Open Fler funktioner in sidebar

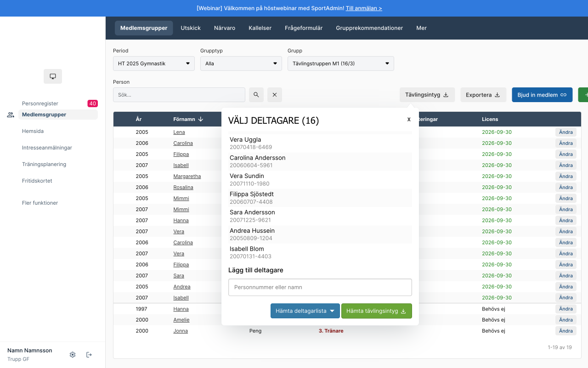pos(40,203)
